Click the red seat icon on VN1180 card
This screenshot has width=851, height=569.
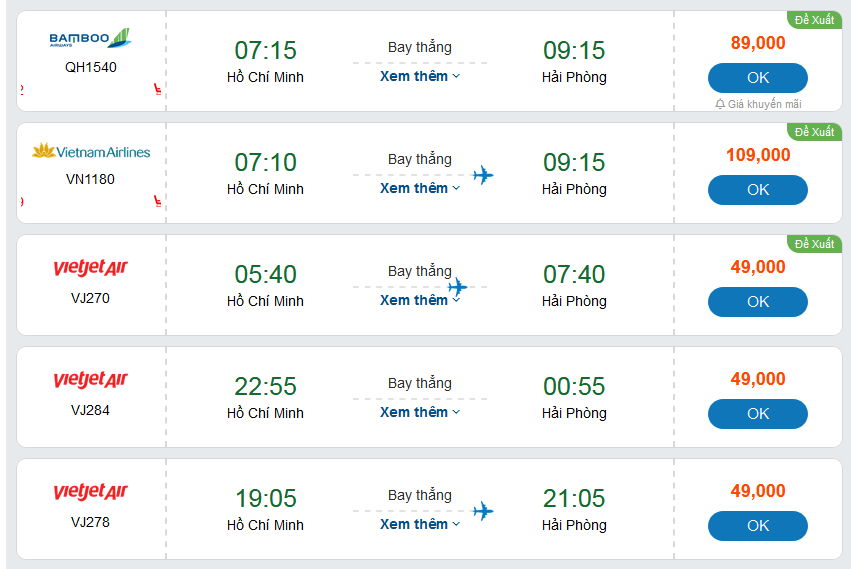pos(157,203)
